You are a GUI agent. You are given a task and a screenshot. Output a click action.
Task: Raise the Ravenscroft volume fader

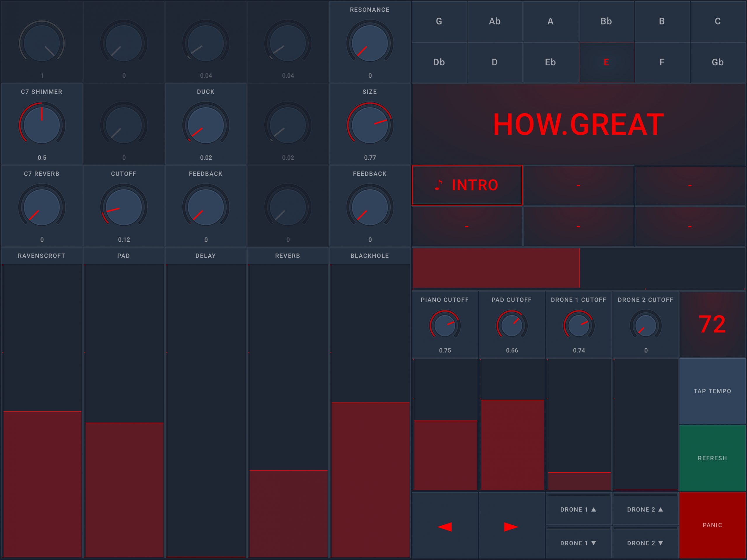(42, 412)
